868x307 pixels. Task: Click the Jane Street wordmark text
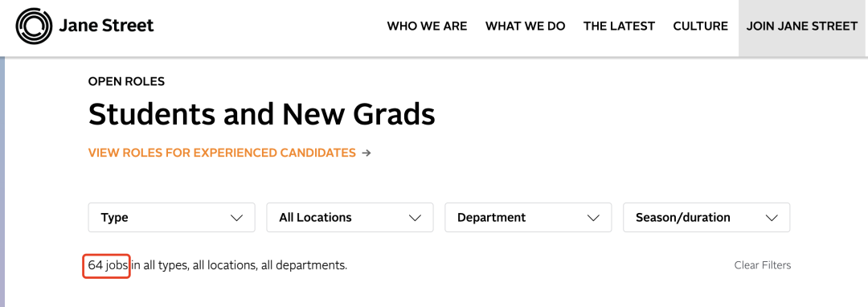point(106,26)
